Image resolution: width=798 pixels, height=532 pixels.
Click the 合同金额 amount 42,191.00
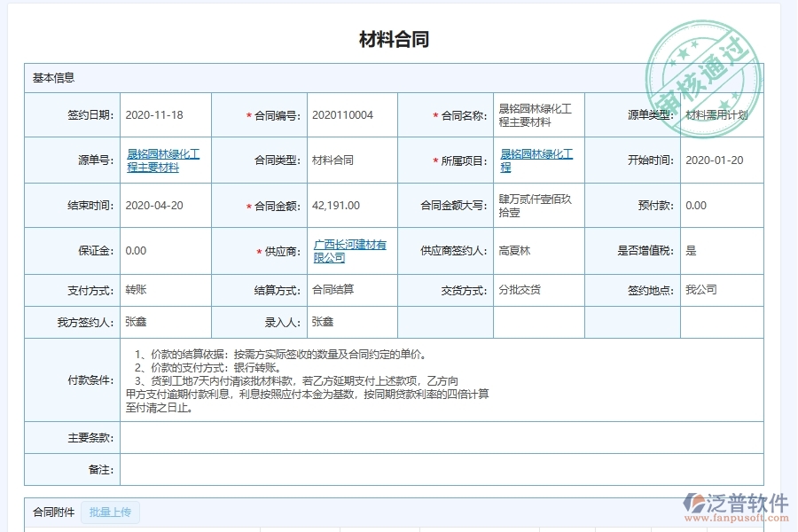[x=337, y=205]
